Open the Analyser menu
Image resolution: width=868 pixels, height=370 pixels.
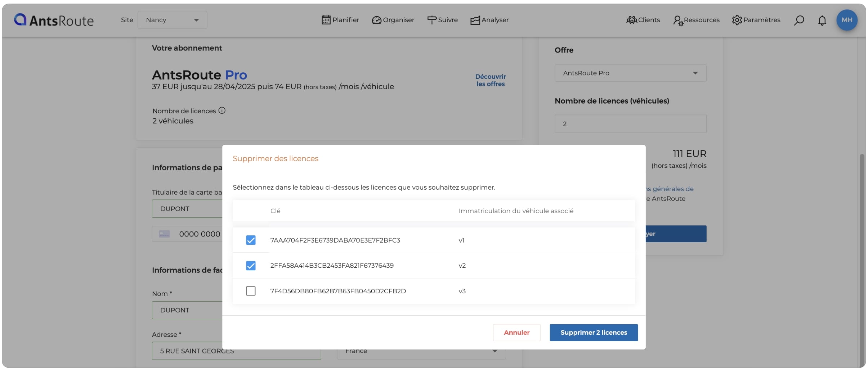pyautogui.click(x=489, y=20)
